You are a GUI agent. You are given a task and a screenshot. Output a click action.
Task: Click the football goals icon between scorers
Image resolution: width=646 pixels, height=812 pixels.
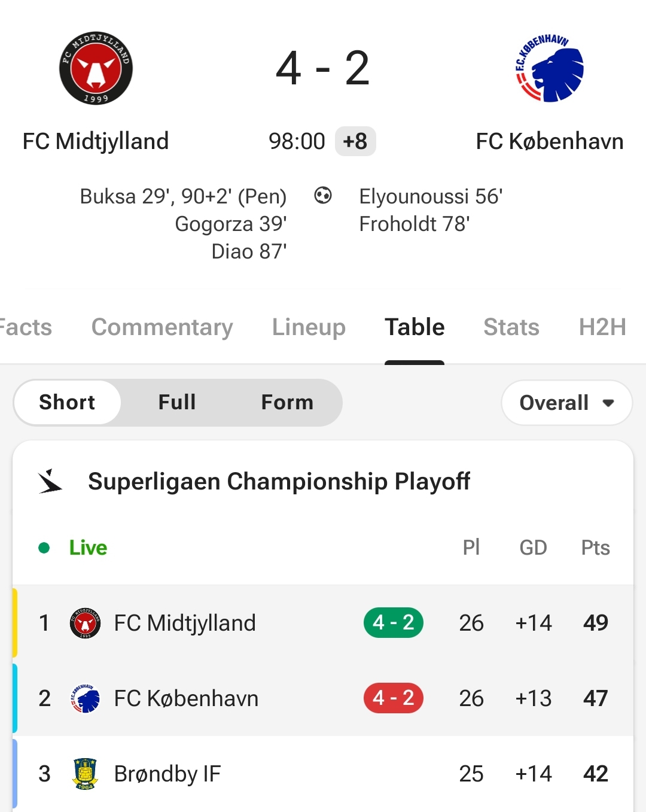coord(323,195)
